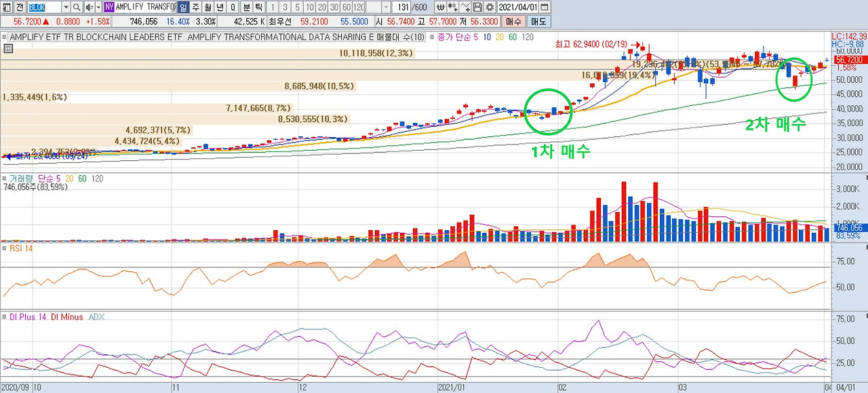Choose the 1 interval button

pos(273,7)
